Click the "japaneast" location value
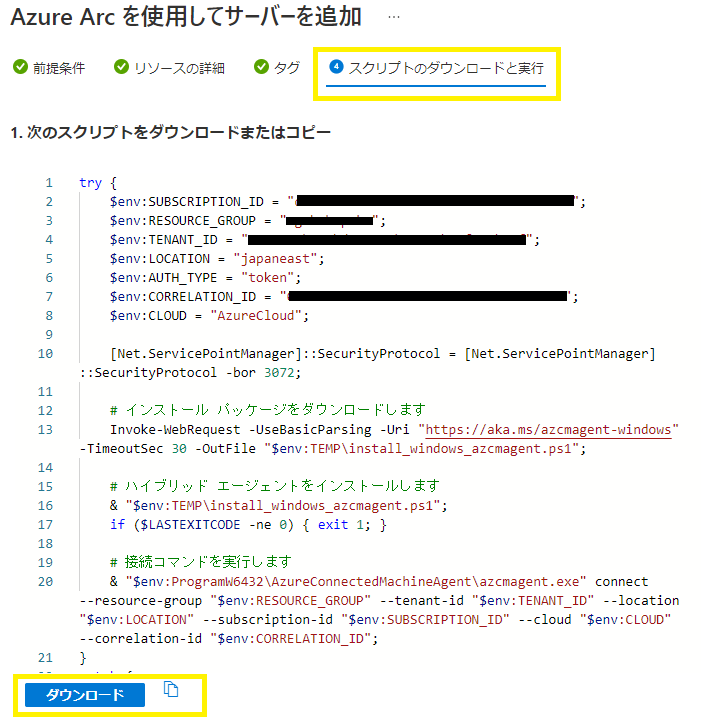Screen dimensions: 701x721 (x=275, y=259)
